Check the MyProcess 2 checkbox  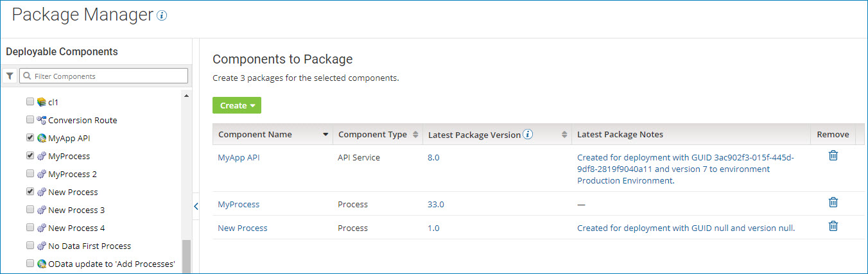tap(30, 173)
